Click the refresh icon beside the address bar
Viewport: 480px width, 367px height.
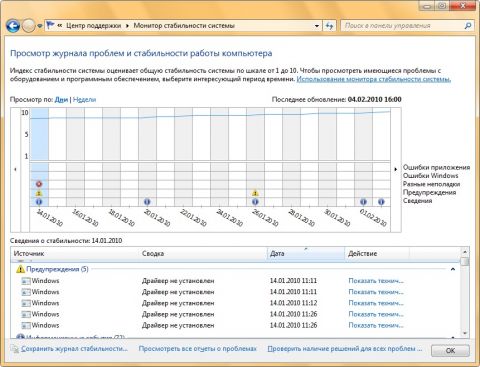coord(329,26)
